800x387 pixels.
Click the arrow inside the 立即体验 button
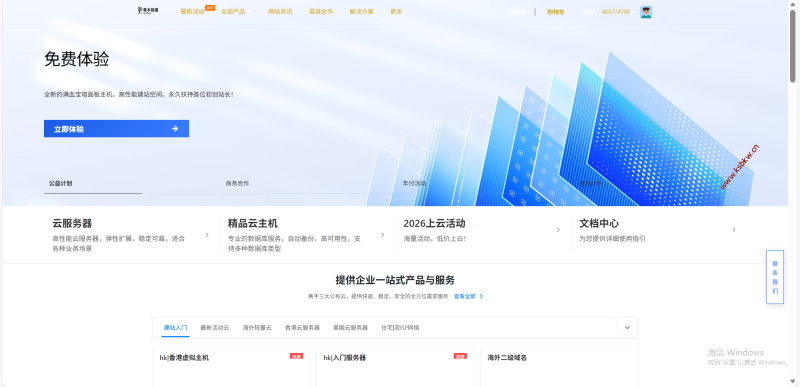pos(175,128)
